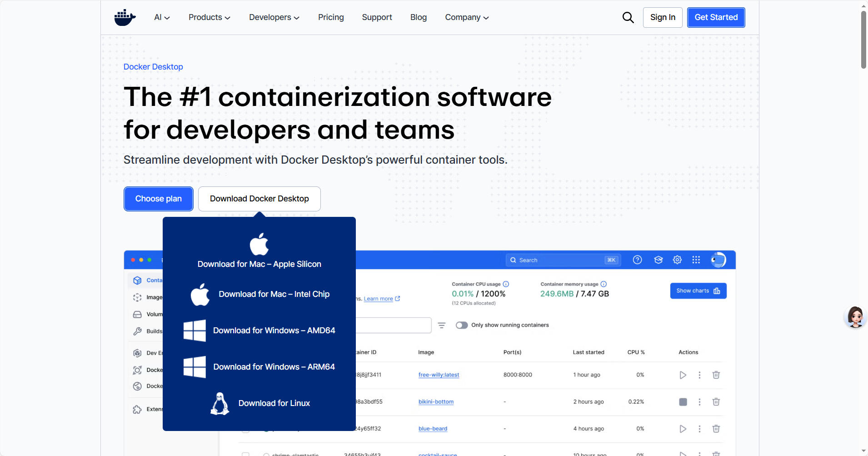Expand the Developers menu
This screenshot has width=868, height=456.
(x=274, y=17)
